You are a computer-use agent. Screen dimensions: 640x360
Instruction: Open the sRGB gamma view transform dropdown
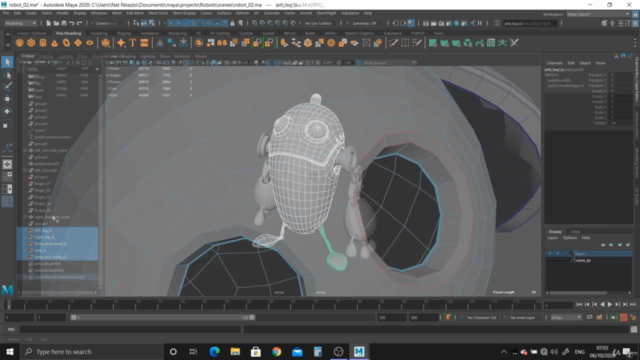pyautogui.click(x=389, y=63)
